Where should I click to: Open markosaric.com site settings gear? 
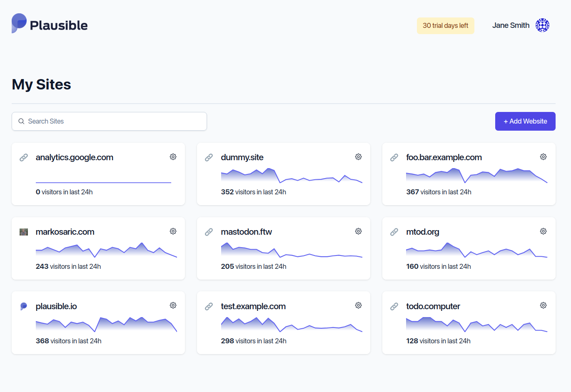click(x=173, y=231)
